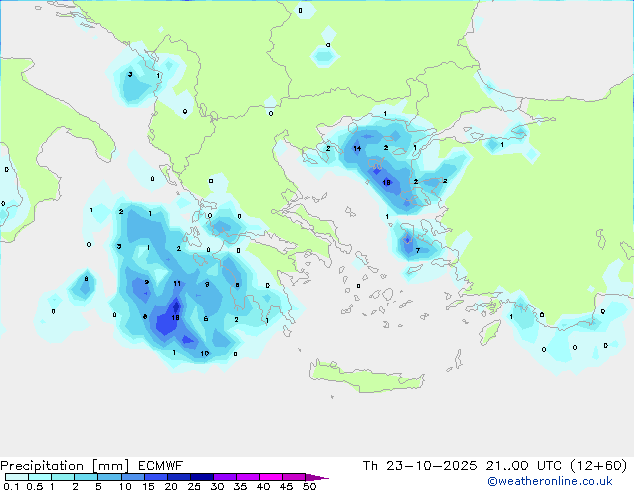Select the 5 to 10 mm legend swatch

coord(109,477)
